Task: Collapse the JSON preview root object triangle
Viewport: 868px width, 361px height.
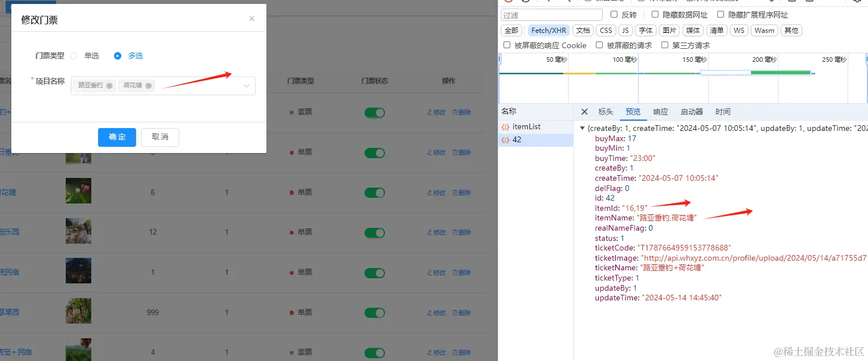Action: (x=582, y=128)
